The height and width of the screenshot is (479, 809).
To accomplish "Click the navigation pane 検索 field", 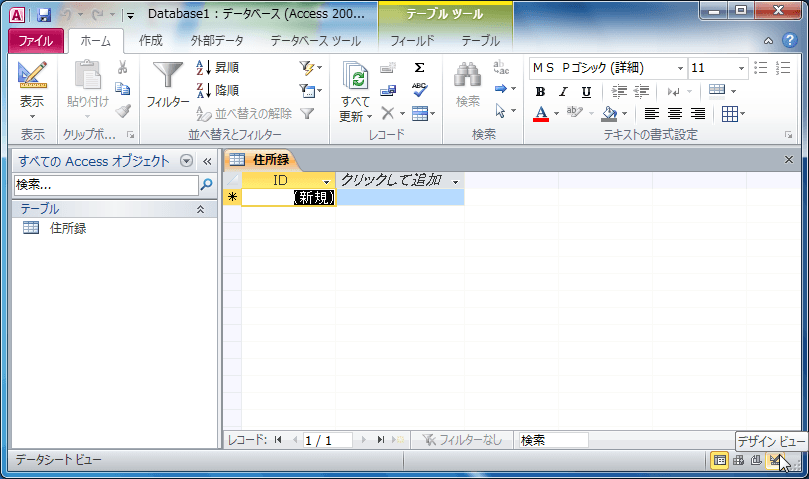I will [106, 185].
